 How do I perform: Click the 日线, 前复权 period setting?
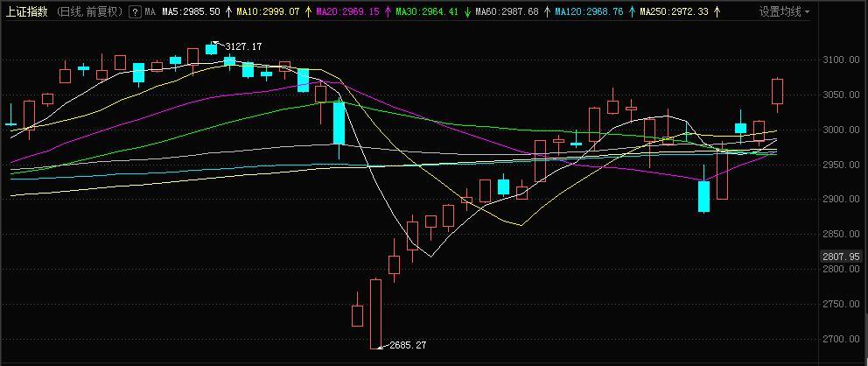pos(90,11)
